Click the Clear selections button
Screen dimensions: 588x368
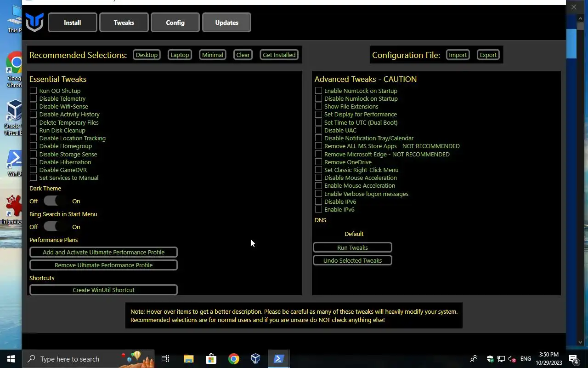point(243,55)
